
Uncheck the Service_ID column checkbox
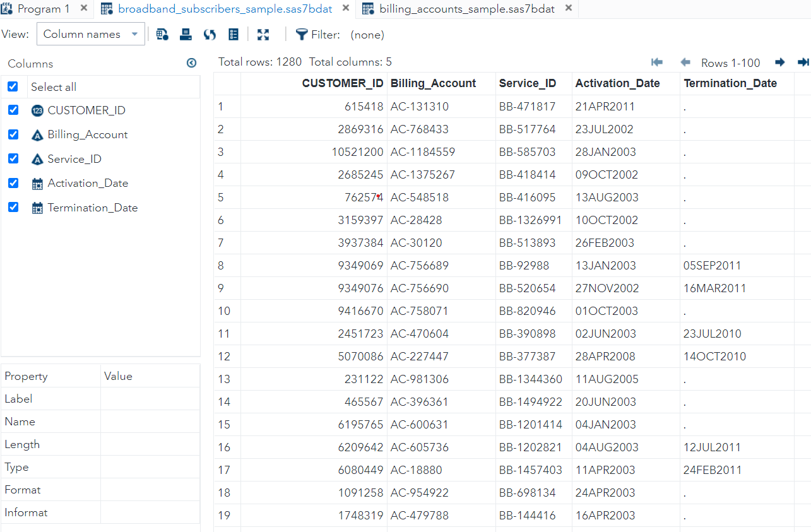13,158
